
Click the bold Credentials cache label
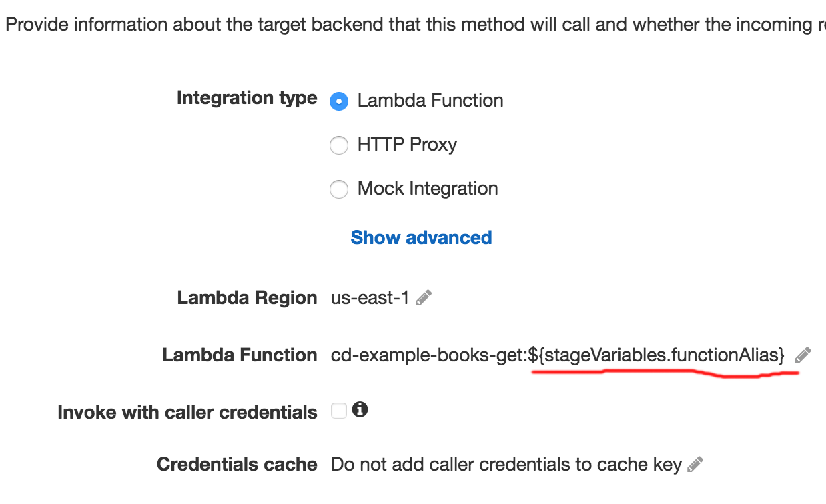[x=237, y=465]
